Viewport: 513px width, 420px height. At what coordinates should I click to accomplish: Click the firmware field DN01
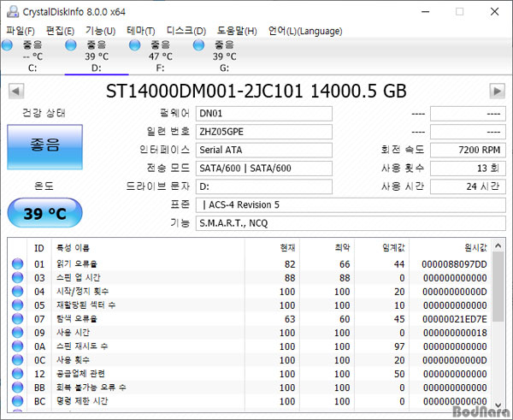pyautogui.click(x=264, y=114)
